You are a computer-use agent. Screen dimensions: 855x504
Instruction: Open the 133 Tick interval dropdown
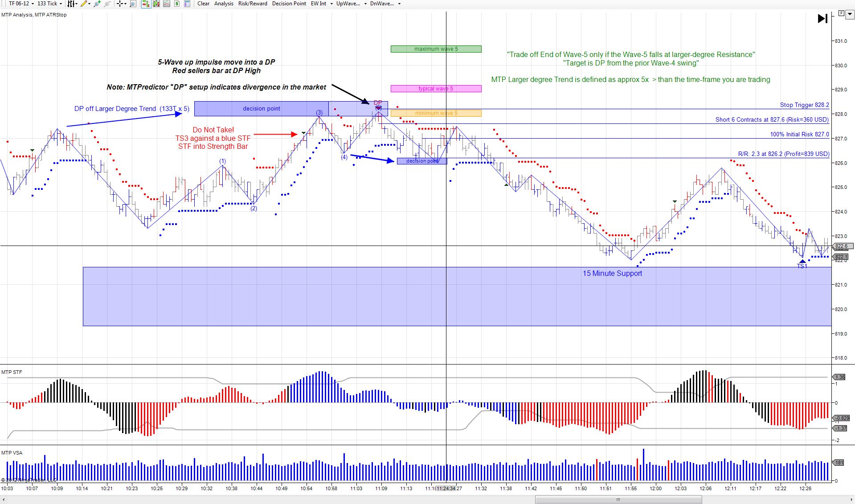[x=49, y=4]
